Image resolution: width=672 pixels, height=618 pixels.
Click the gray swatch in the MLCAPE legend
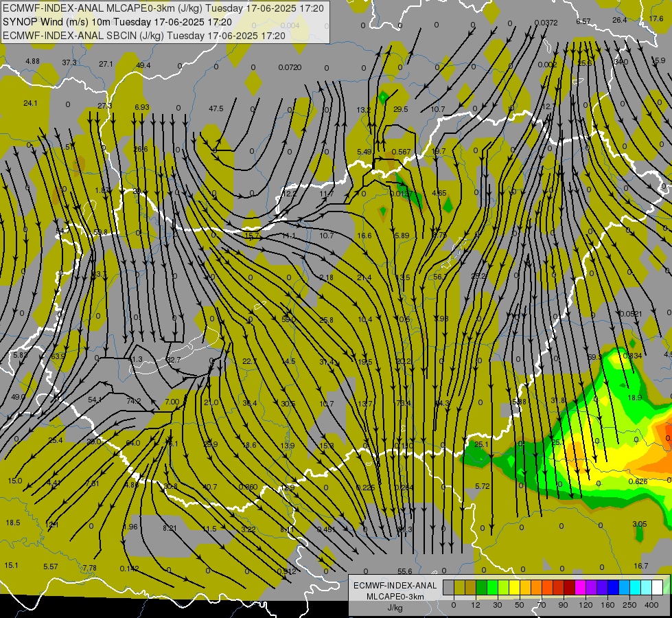click(449, 587)
